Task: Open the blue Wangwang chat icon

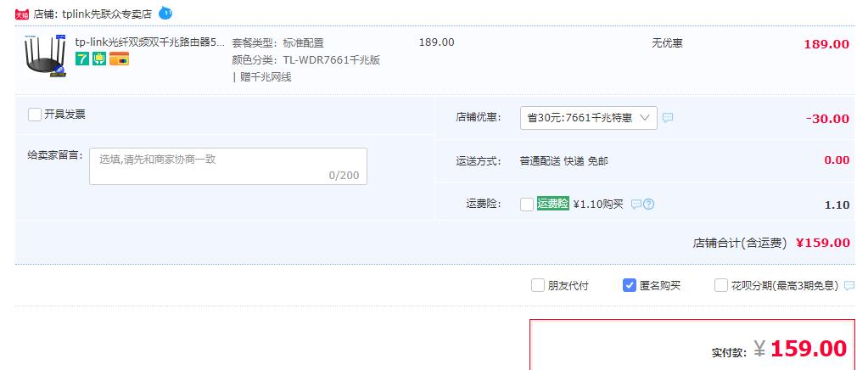Action: click(x=165, y=13)
